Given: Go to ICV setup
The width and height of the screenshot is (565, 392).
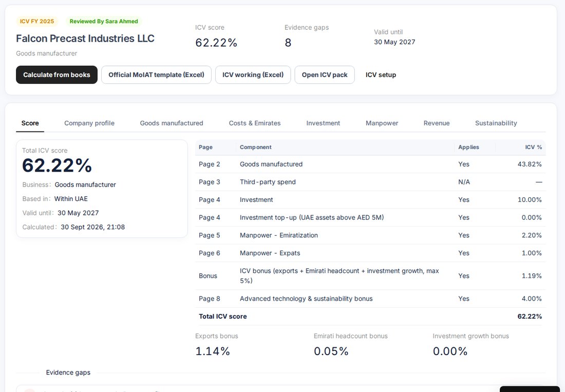Looking at the screenshot, I should [x=381, y=74].
